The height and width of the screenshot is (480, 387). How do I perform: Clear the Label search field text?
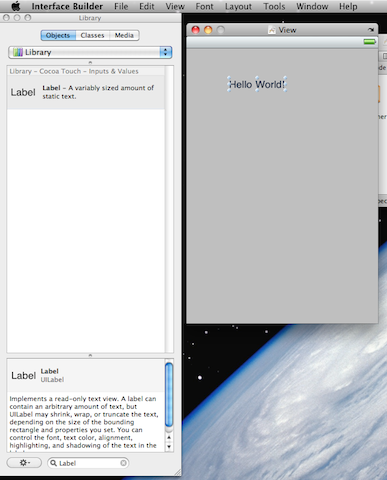tap(123, 463)
